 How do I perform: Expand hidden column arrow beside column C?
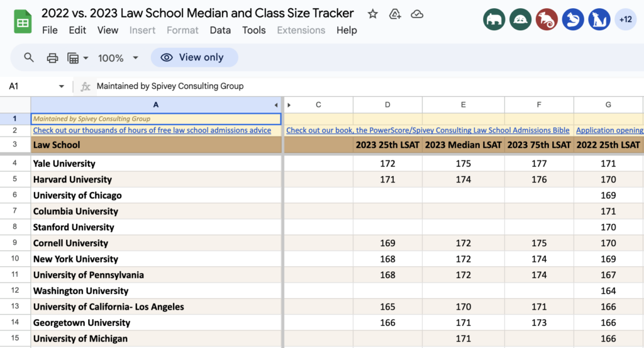coord(289,105)
